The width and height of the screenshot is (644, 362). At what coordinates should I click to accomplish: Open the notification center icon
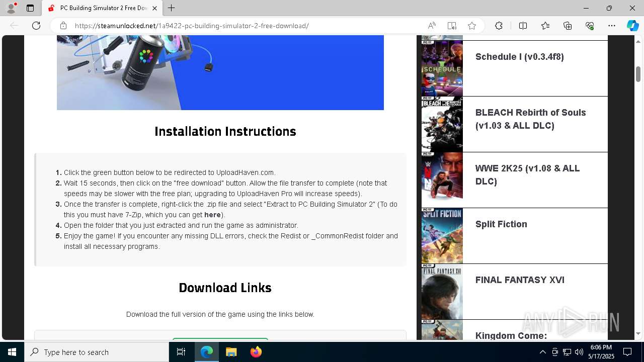627,352
